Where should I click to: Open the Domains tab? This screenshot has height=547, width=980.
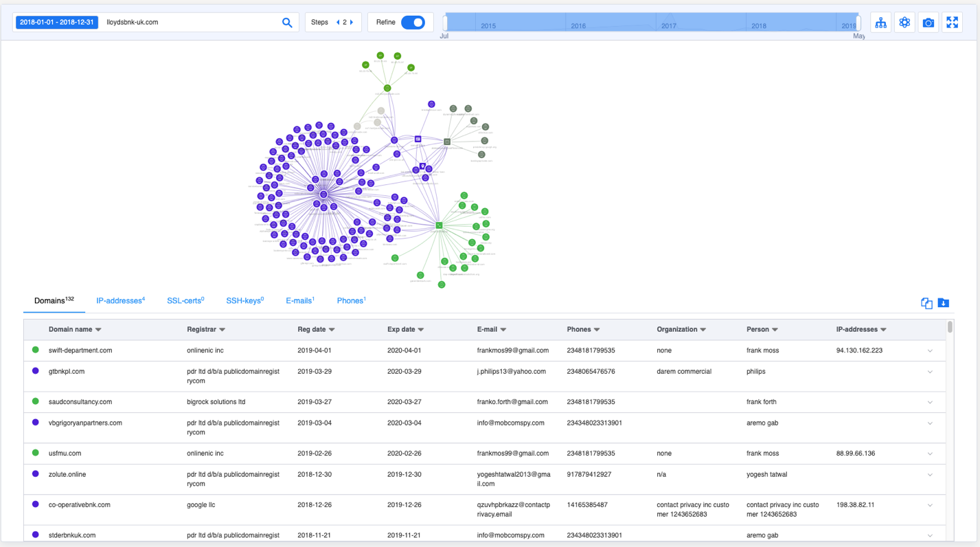point(54,301)
